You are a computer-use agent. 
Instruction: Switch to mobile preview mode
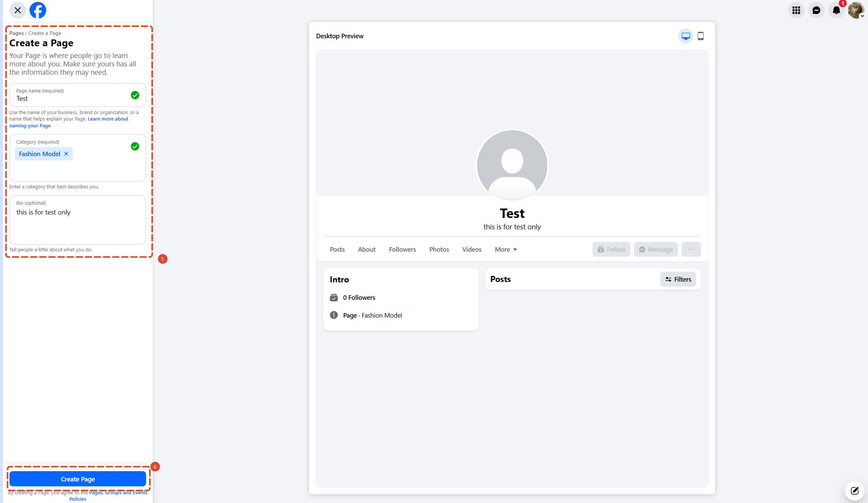tap(701, 36)
